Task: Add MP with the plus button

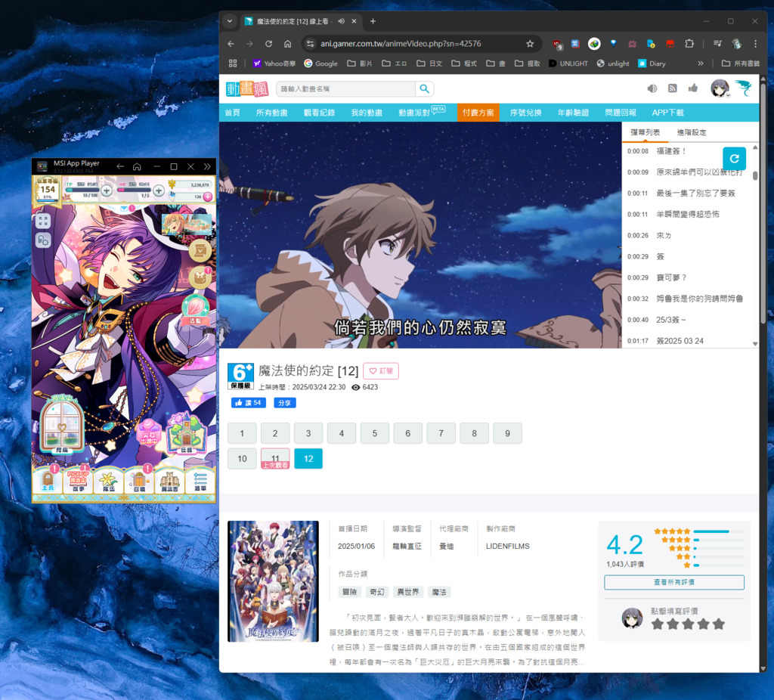Action: tap(159, 190)
